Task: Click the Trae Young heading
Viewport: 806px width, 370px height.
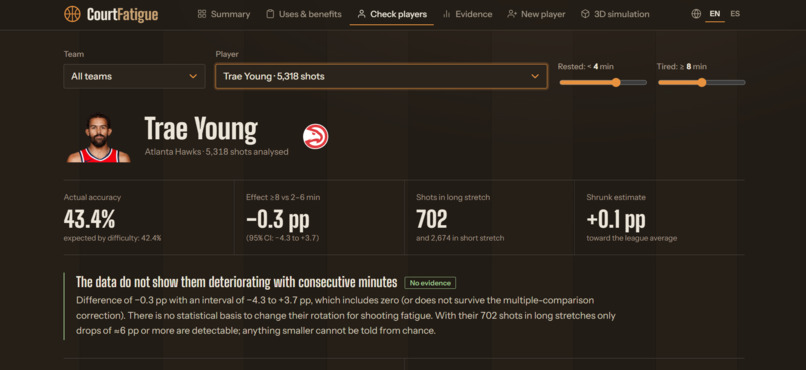Action: pos(201,128)
